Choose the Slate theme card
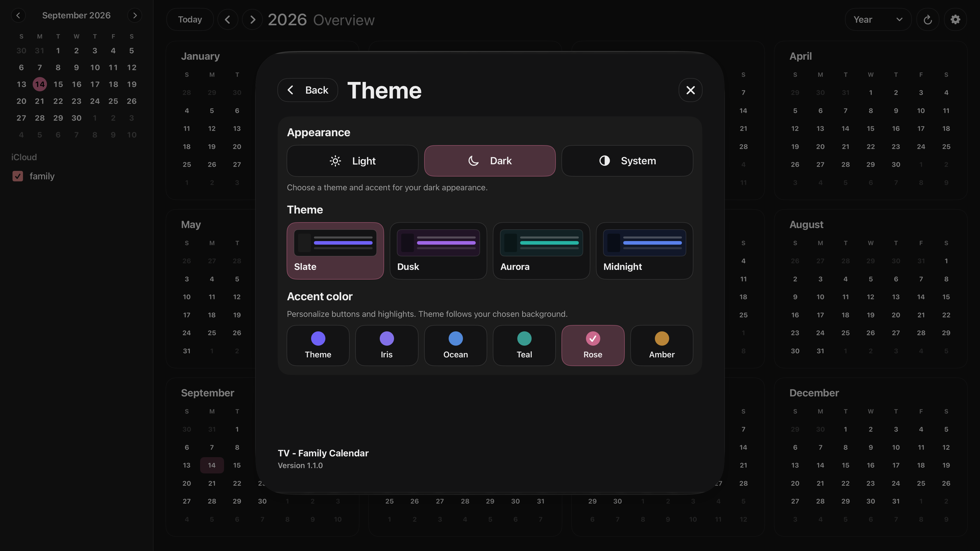This screenshot has height=551, width=980. pos(335,251)
